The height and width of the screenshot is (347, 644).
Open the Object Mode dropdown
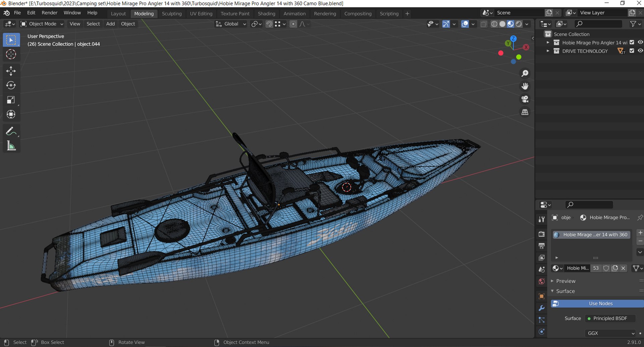[x=42, y=24]
